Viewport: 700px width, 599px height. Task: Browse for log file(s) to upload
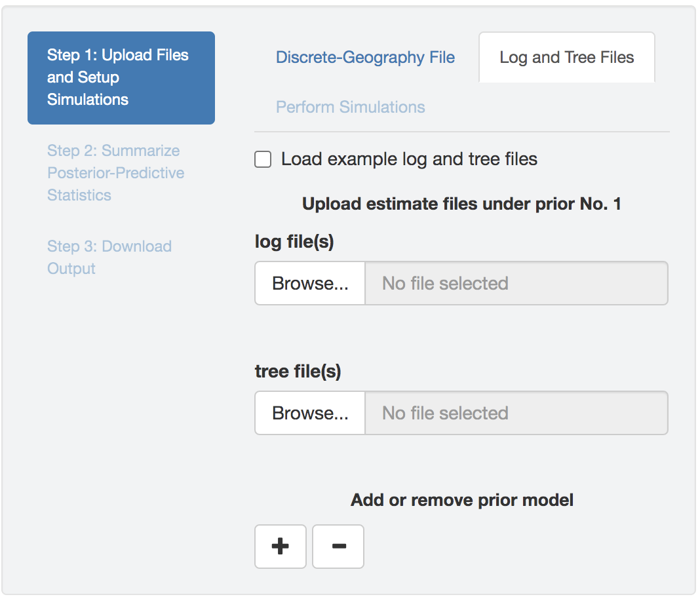click(310, 283)
